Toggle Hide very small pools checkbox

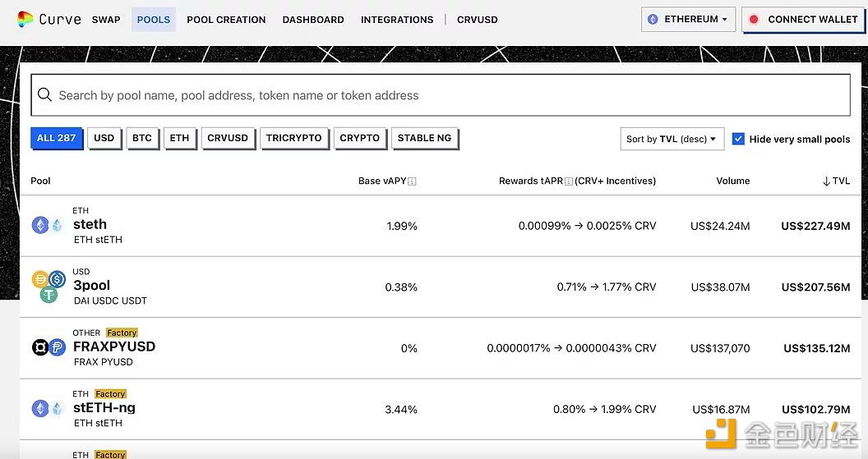click(738, 139)
